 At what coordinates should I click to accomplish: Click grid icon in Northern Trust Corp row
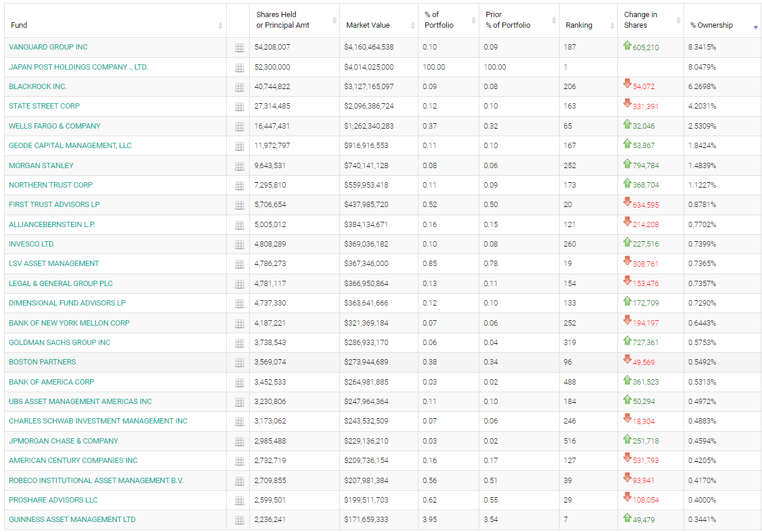tap(240, 186)
